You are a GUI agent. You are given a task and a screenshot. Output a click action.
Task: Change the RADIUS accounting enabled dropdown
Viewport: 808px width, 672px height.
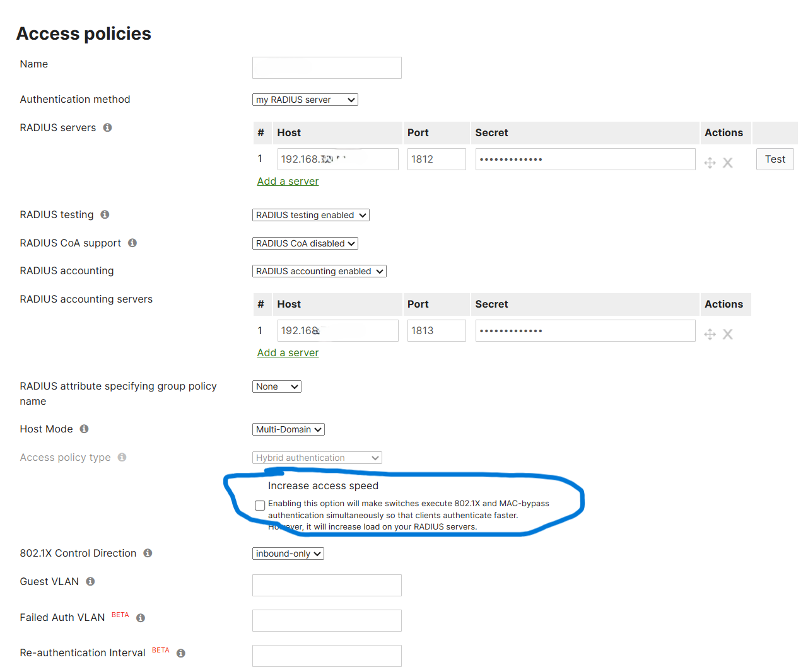point(319,270)
